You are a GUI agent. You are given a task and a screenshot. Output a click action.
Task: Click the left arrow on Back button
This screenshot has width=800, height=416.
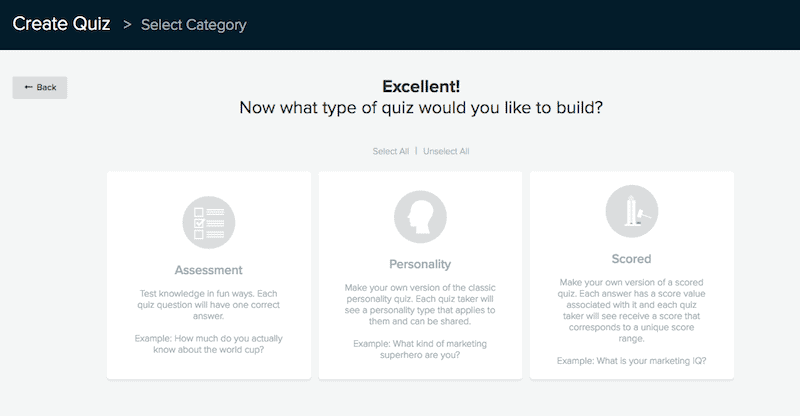click(29, 87)
